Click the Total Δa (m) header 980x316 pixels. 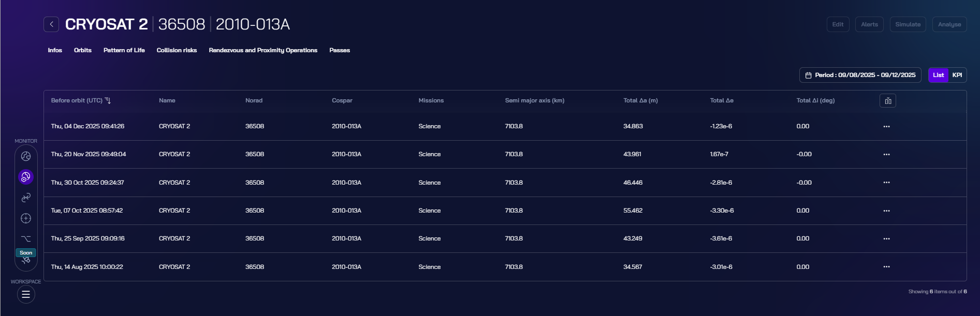click(640, 100)
